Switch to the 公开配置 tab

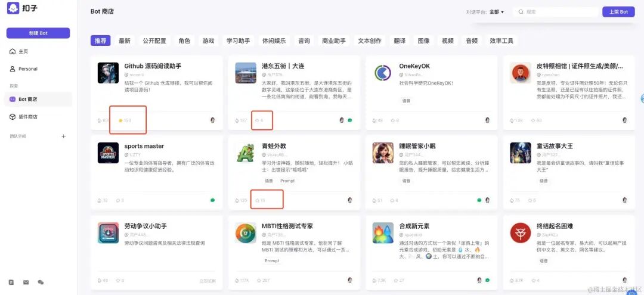coord(154,41)
